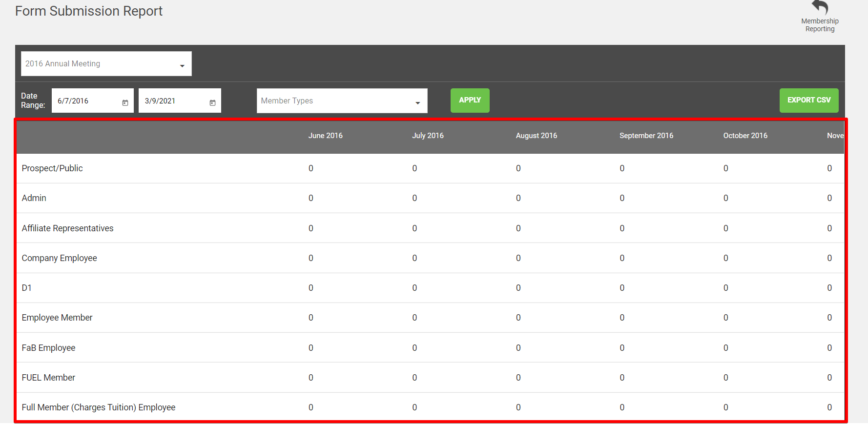Open the Member Types dropdown

342,101
